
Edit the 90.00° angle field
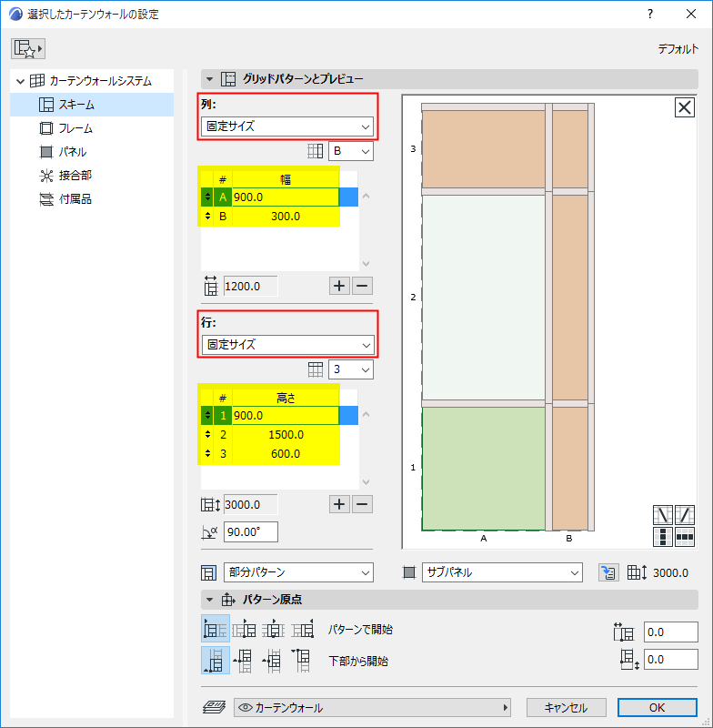pos(250,532)
